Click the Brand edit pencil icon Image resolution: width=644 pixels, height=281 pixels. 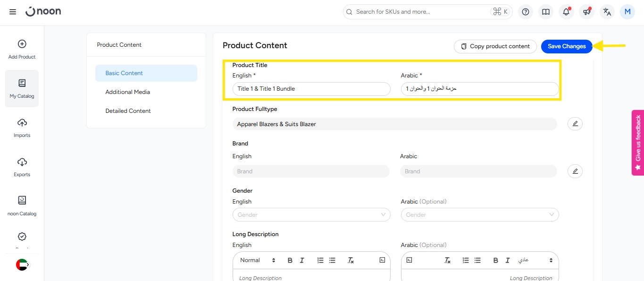click(575, 171)
